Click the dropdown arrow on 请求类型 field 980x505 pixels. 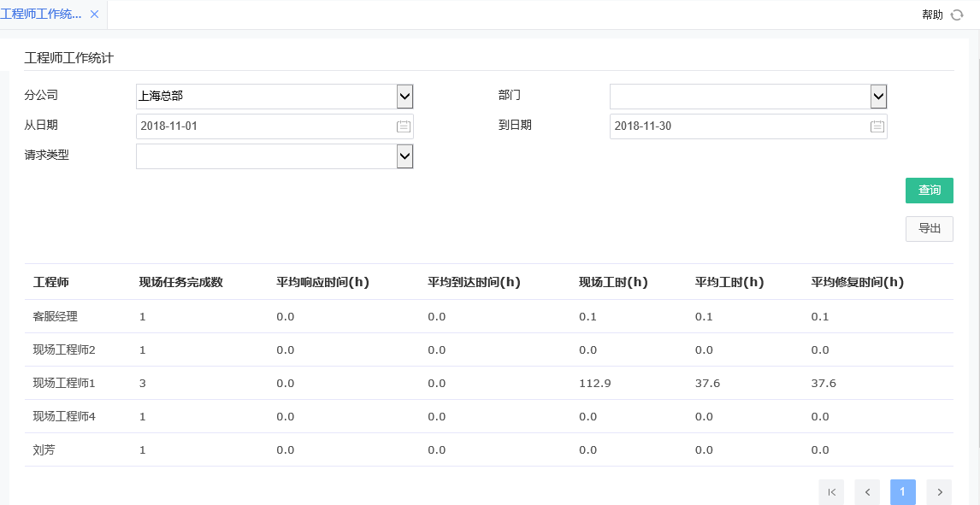click(x=404, y=156)
